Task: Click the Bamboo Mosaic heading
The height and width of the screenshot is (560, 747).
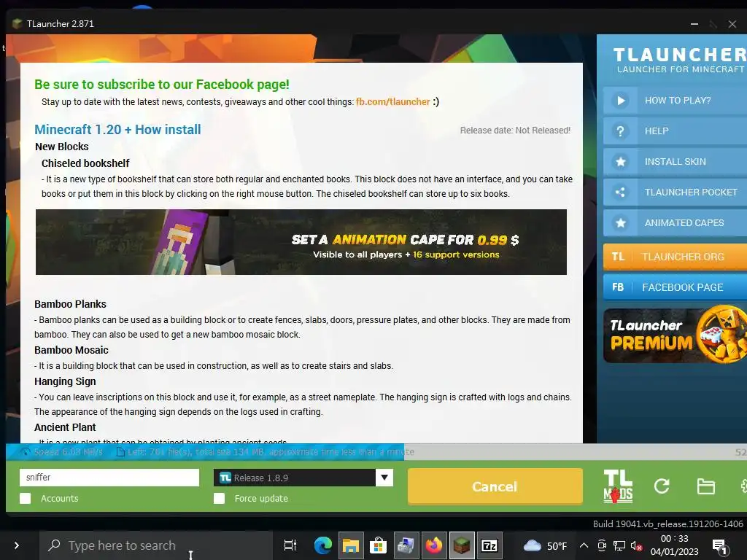Action: pyautogui.click(x=71, y=350)
